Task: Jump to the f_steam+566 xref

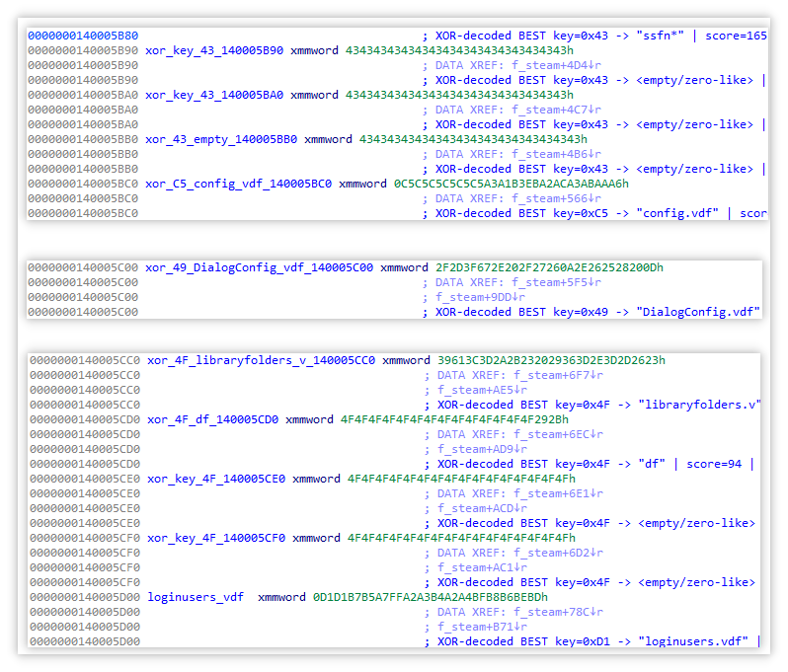Action: point(552,198)
